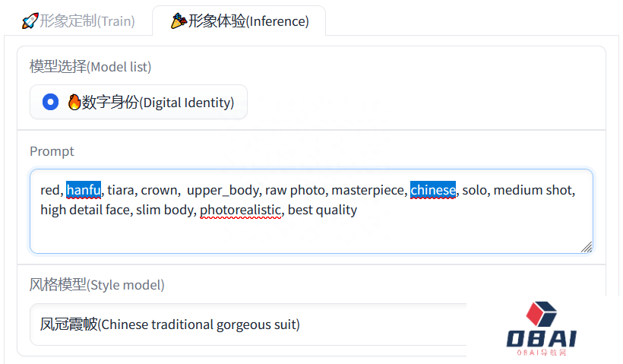Click the OBAI导航网 watermark text
The width and height of the screenshot is (623, 364).
pyautogui.click(x=541, y=353)
